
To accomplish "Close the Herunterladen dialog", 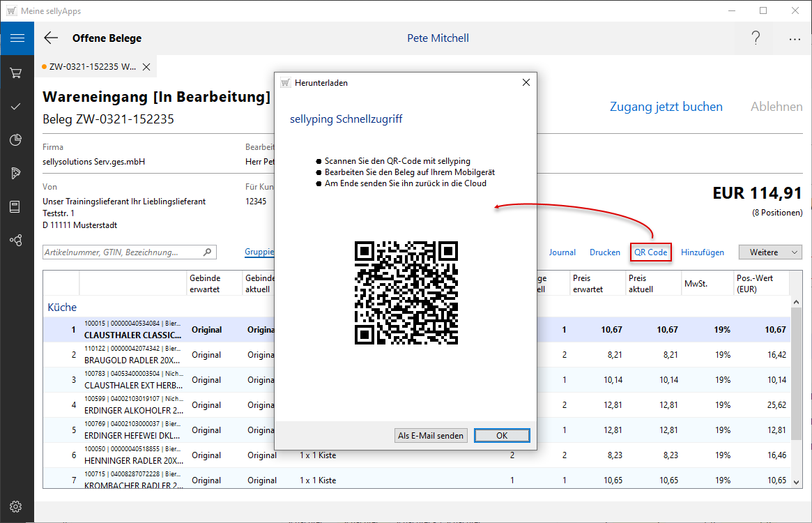I will [526, 82].
